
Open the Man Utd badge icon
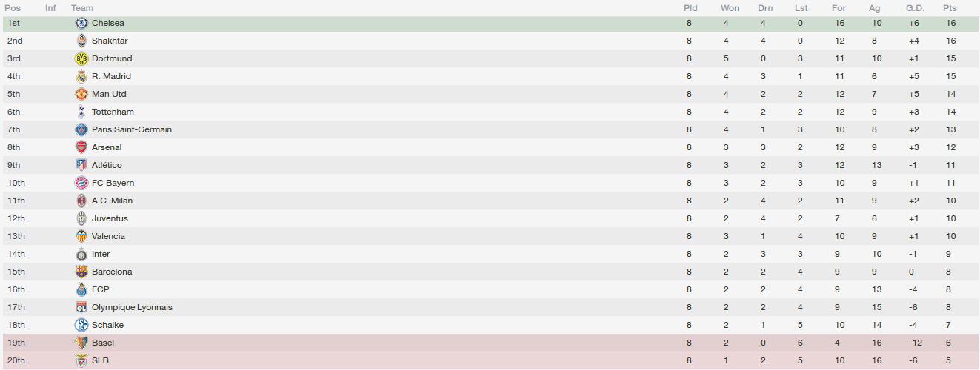(81, 94)
